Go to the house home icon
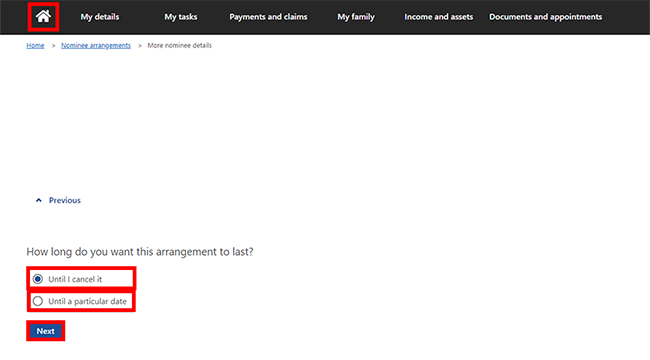The height and width of the screenshot is (360, 650). (43, 17)
